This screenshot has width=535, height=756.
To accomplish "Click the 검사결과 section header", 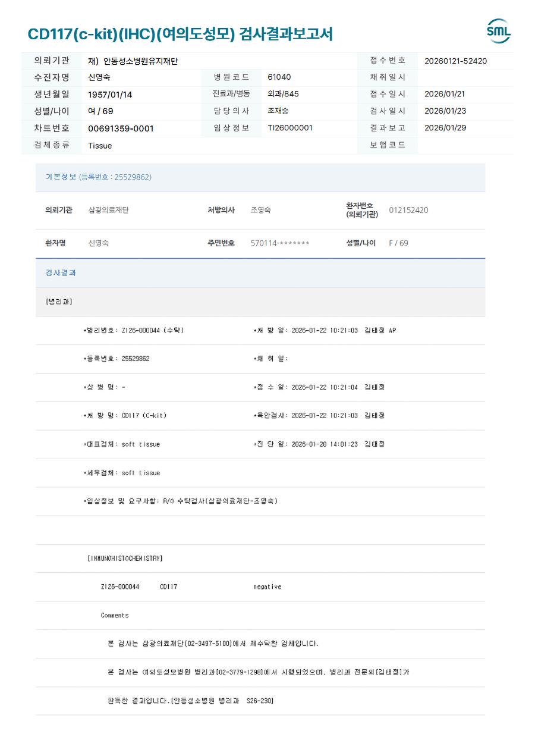I will [61, 272].
